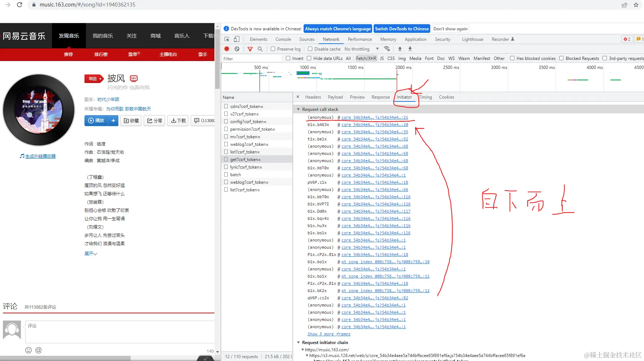Viewport: 644px width, 361px height.
Task: Click the 评论 comment text box
Action: 120,332
